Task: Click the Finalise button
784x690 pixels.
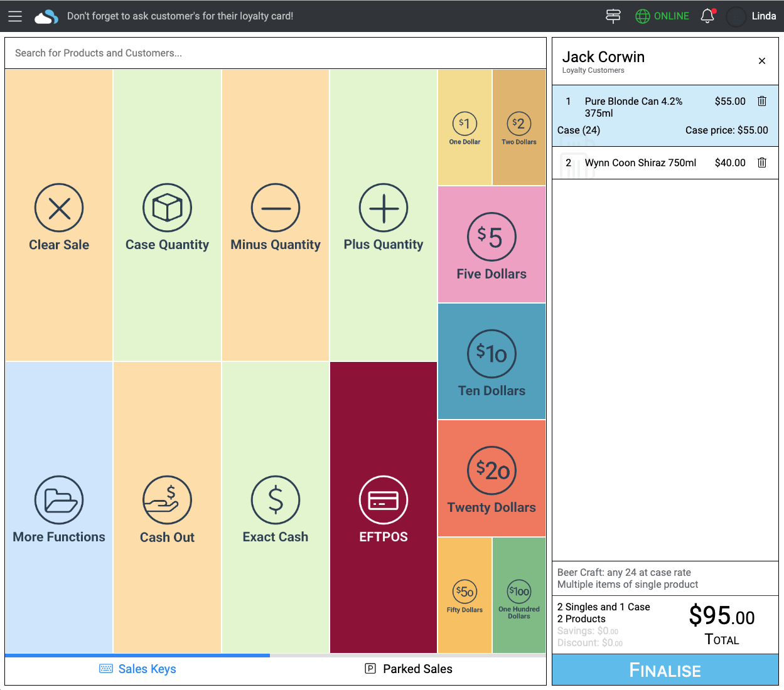Action: coord(665,670)
